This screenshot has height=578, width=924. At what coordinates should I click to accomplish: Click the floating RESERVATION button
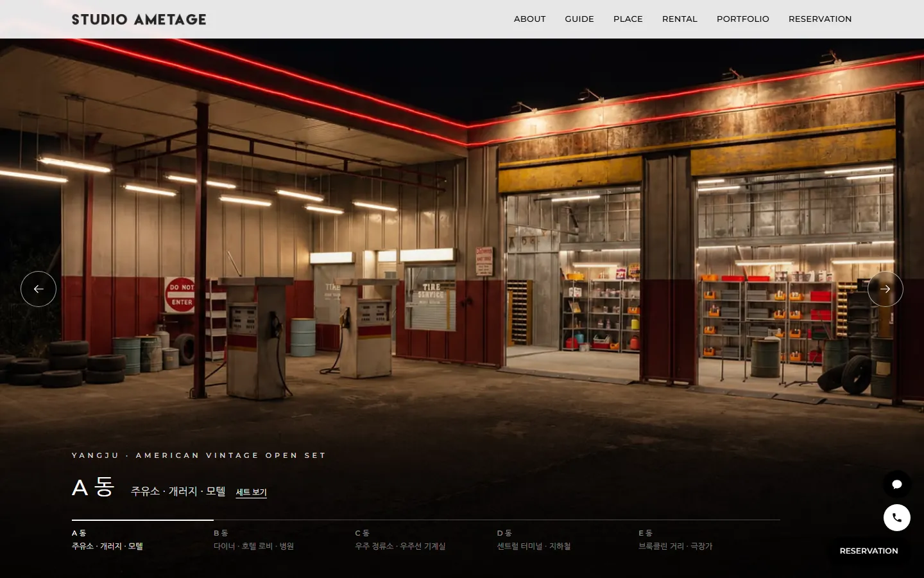point(869,551)
